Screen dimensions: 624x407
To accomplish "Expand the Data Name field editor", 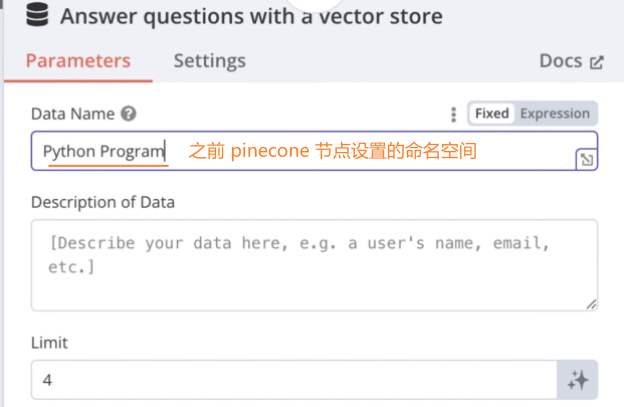I will click(586, 160).
